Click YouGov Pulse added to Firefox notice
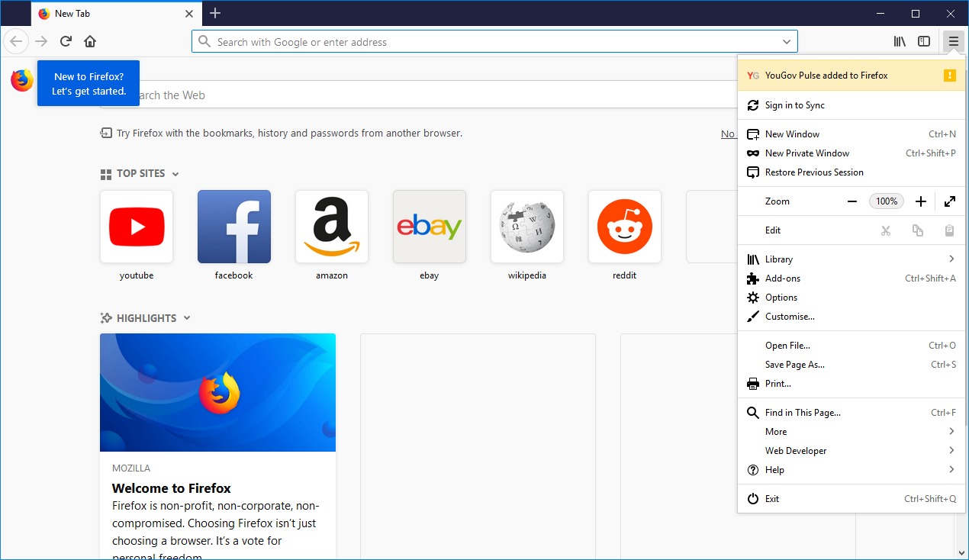The width and height of the screenshot is (969, 560). coord(851,76)
